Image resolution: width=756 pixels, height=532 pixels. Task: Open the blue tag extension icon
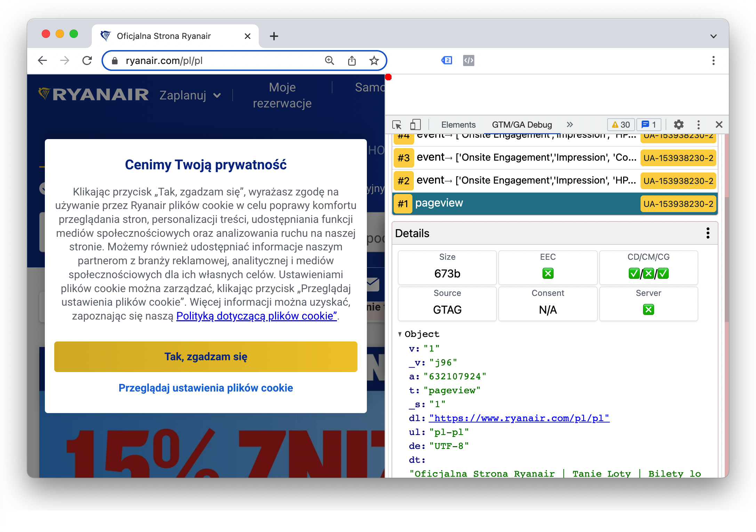(447, 61)
